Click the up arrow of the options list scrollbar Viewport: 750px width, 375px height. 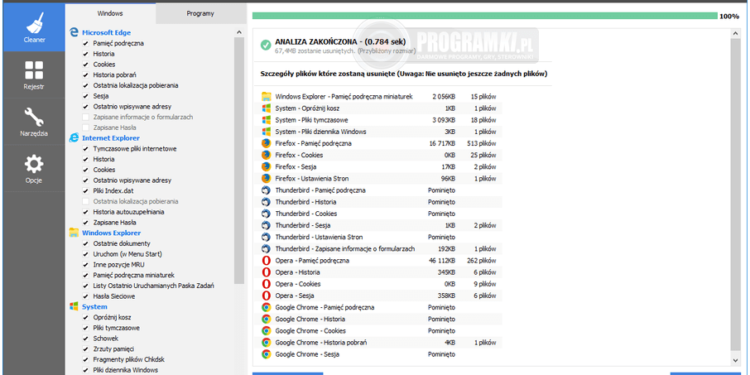(x=239, y=32)
